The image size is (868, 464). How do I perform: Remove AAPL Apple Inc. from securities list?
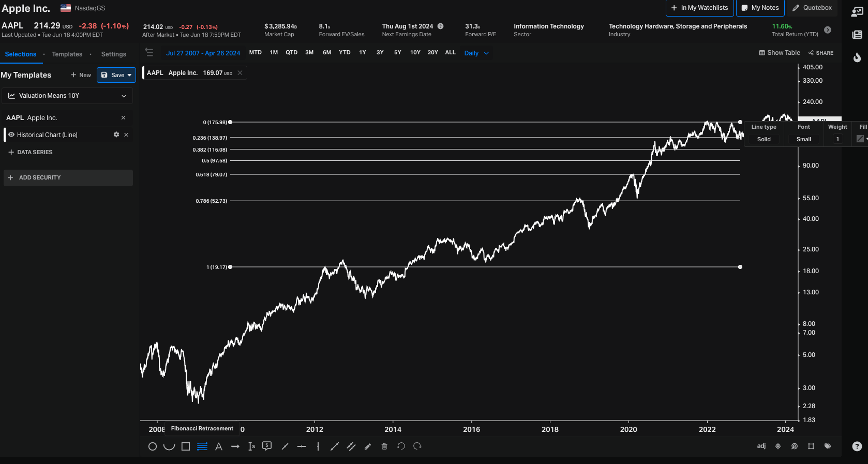(124, 118)
